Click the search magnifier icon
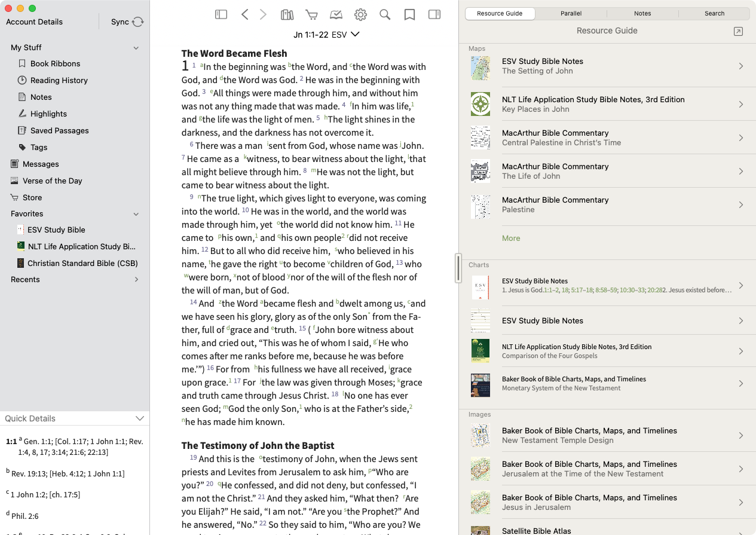Screen dimensions: 756x535 pos(385,14)
